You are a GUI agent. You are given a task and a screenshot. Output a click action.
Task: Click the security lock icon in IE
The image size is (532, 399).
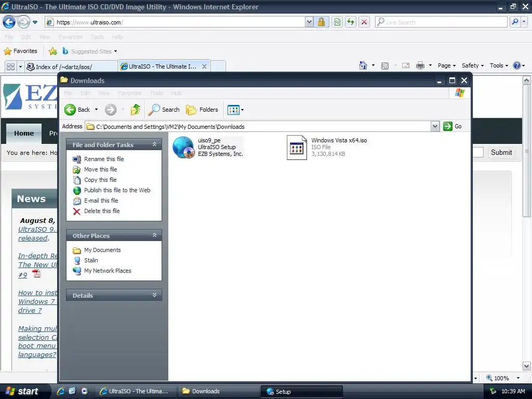click(x=321, y=22)
